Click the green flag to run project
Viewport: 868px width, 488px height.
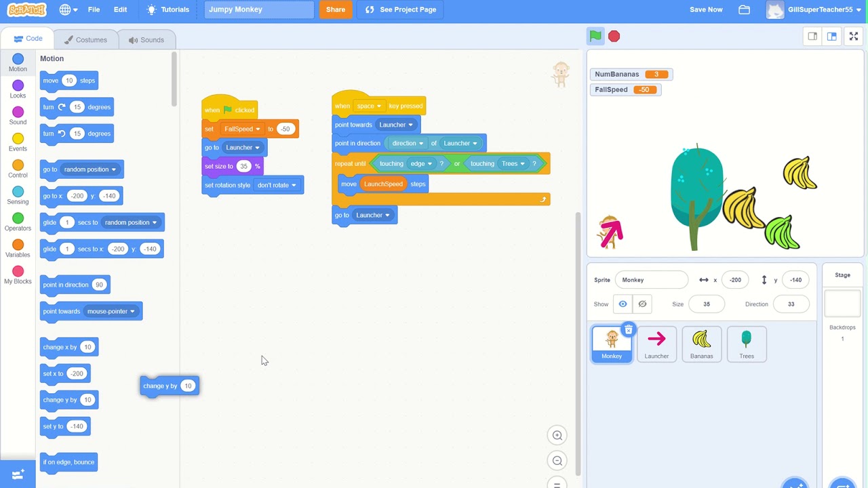click(595, 37)
